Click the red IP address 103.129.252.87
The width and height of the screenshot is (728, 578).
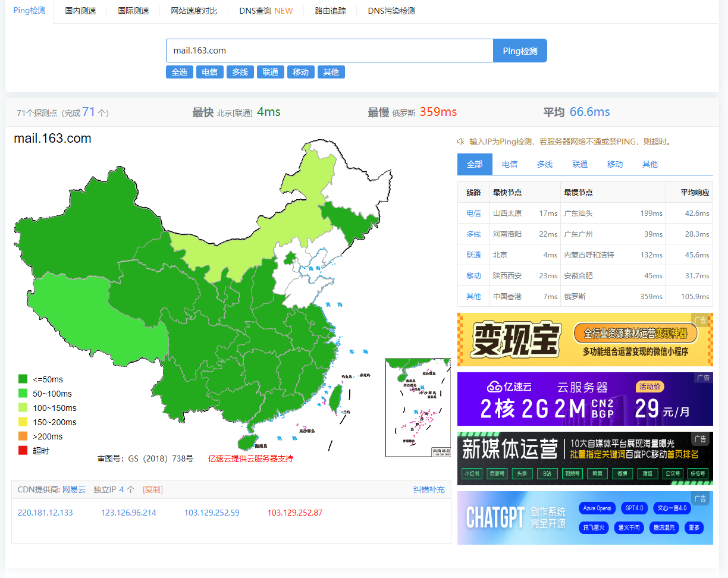click(x=295, y=513)
